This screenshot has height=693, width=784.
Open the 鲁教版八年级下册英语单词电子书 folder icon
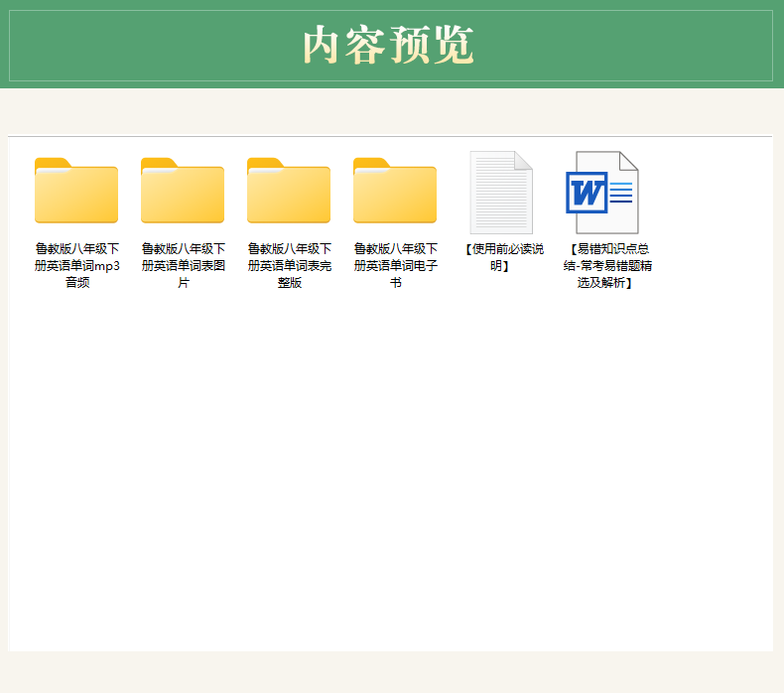(x=395, y=191)
